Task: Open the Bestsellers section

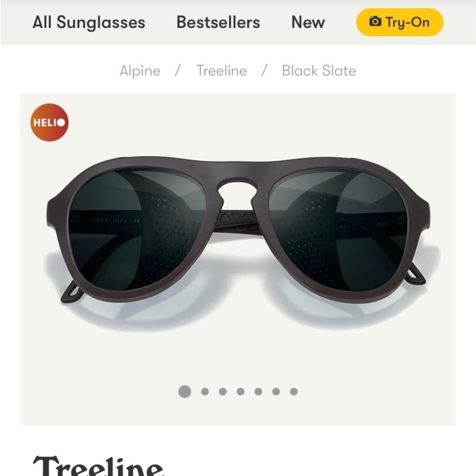Action: point(218,22)
